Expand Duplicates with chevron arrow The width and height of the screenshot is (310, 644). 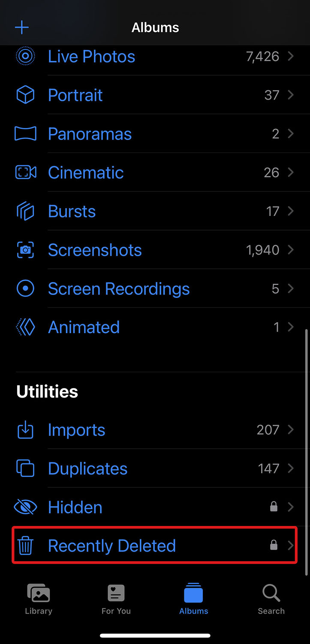pyautogui.click(x=291, y=468)
